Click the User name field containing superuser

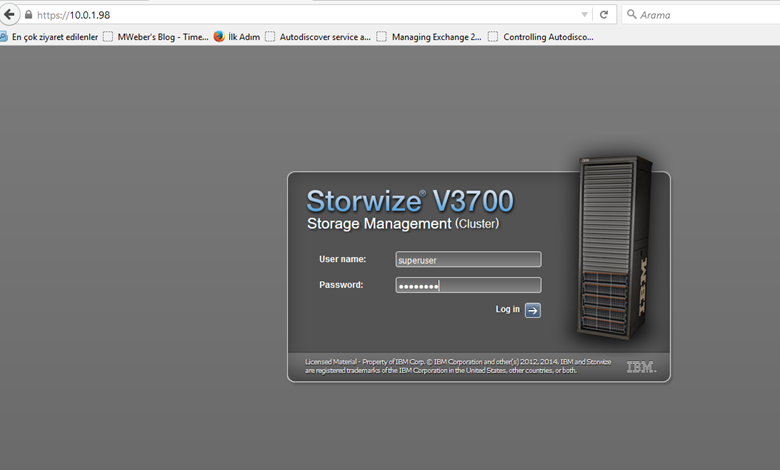[468, 259]
